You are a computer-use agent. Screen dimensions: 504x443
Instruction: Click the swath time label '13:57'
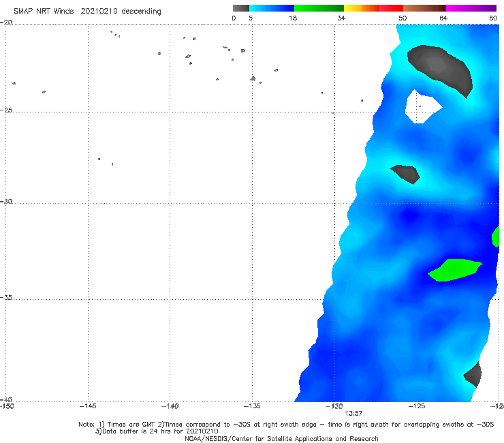coord(353,414)
